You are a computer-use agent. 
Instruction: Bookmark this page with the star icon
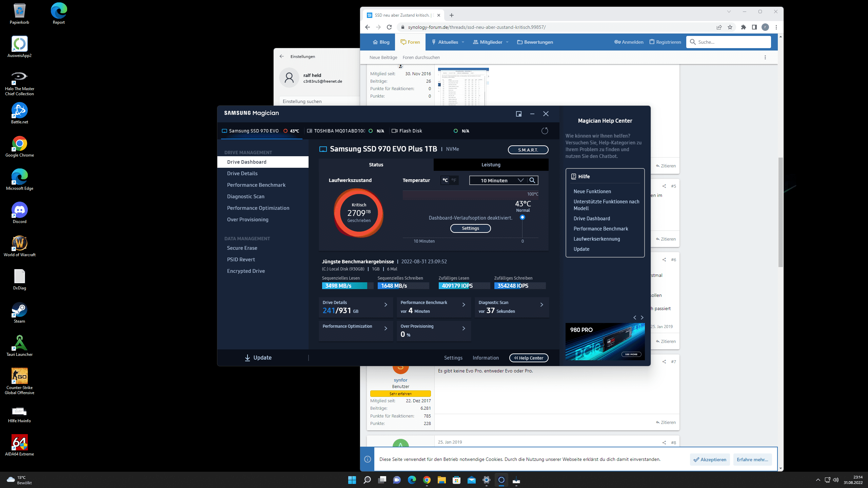(x=730, y=27)
